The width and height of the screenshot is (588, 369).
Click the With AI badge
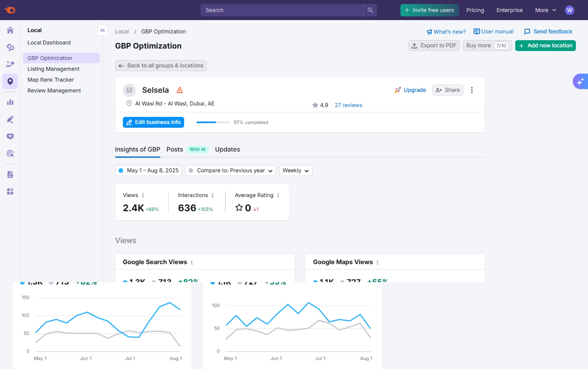tap(198, 150)
